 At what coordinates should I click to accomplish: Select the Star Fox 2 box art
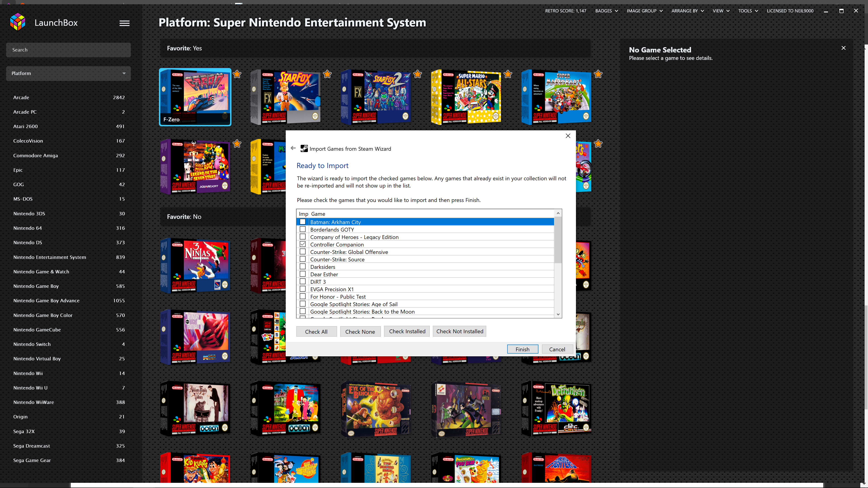(x=376, y=97)
